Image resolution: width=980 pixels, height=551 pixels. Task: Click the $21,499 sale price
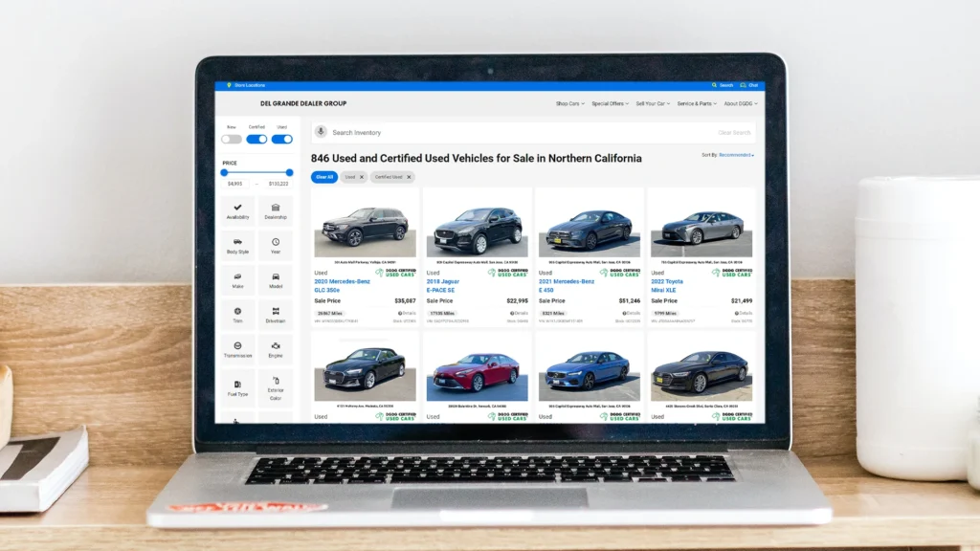pyautogui.click(x=742, y=301)
